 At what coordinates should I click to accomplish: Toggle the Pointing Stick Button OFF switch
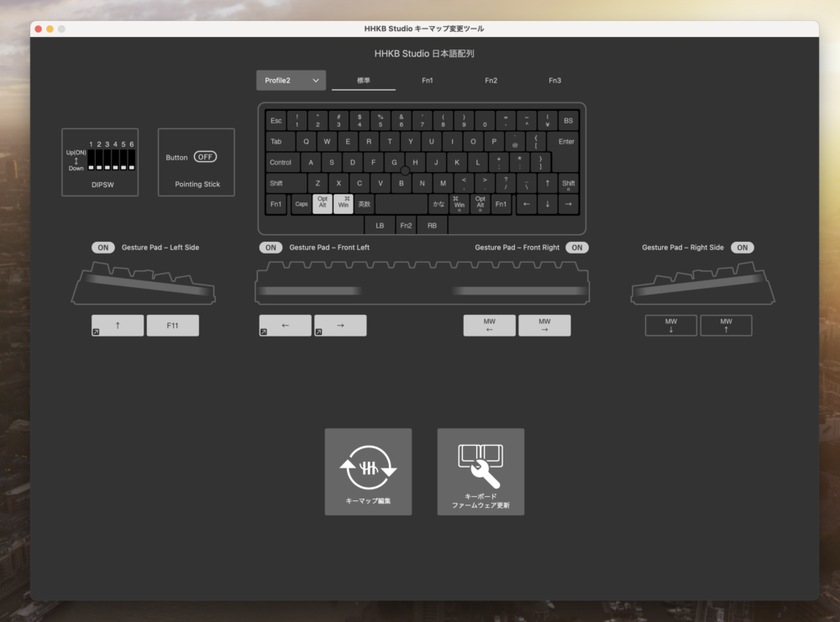tap(205, 157)
